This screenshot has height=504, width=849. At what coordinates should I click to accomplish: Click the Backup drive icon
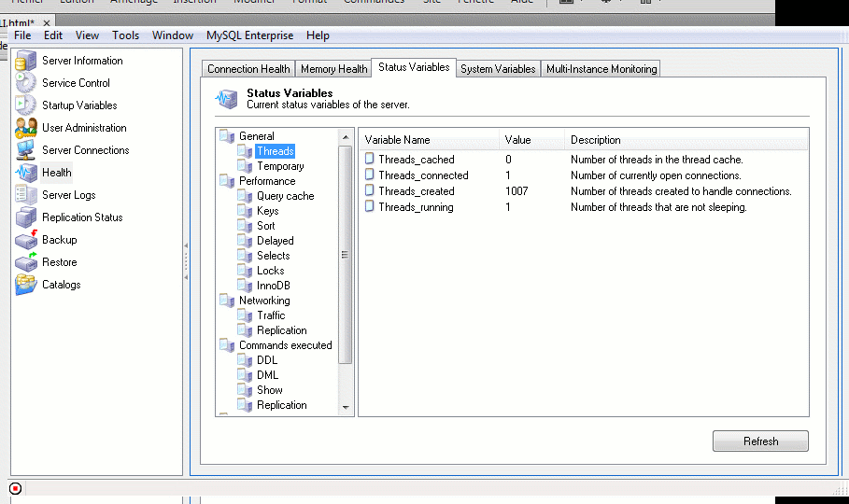click(x=25, y=240)
